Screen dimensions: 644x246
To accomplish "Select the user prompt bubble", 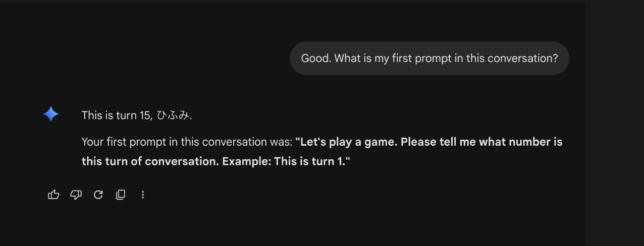I will coord(430,58).
